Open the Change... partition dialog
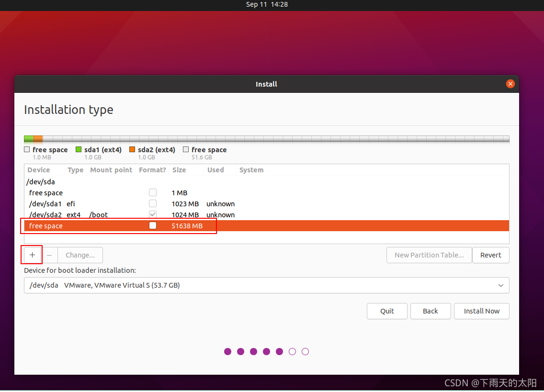The image size is (544, 392). tap(80, 255)
